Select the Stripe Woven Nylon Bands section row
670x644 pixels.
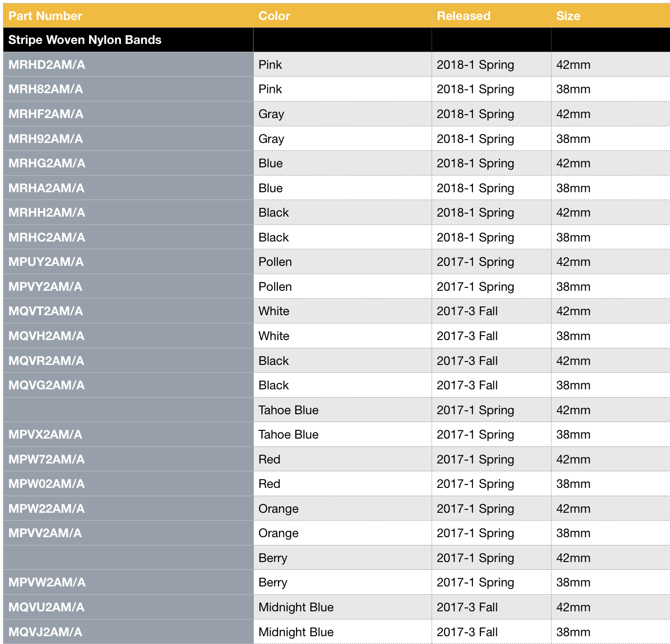click(x=85, y=40)
